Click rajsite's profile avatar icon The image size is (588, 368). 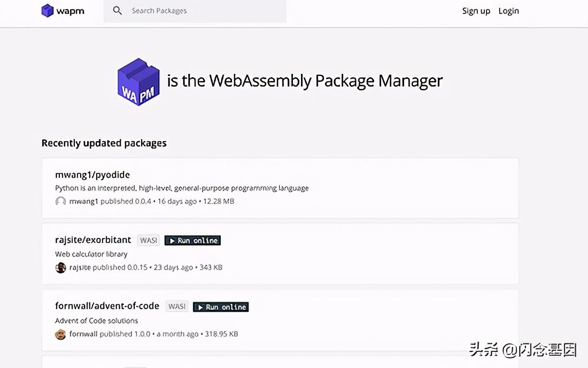[60, 267]
